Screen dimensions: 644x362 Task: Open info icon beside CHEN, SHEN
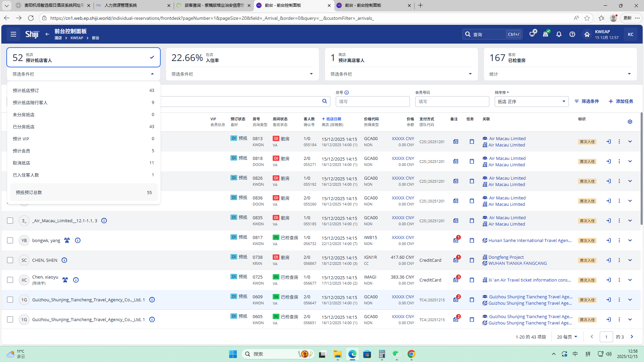pyautogui.click(x=64, y=260)
